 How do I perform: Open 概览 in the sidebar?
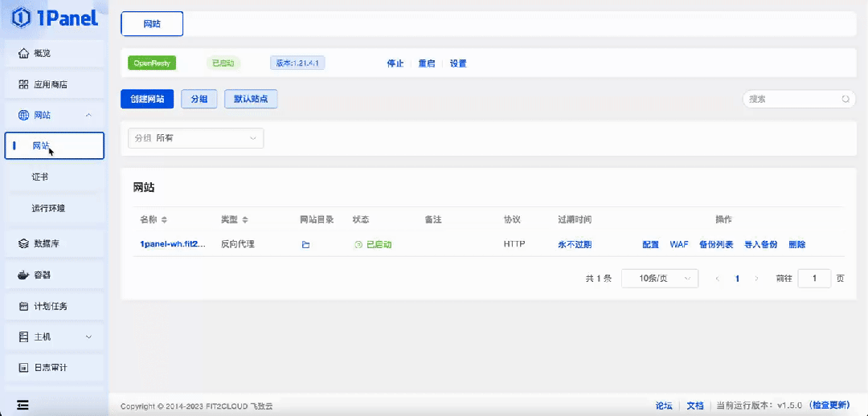pos(55,54)
